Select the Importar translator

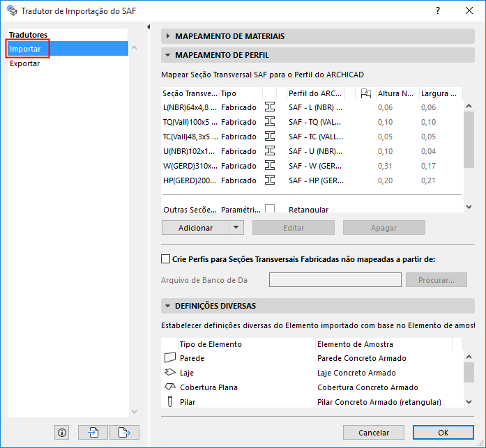68,49
